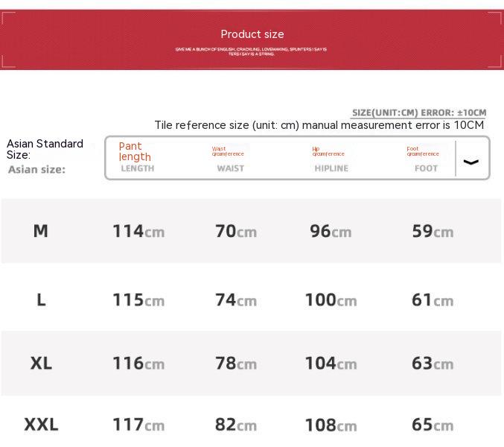Select the M size row label
Image resolution: width=504 pixels, height=447 pixels.
41,231
